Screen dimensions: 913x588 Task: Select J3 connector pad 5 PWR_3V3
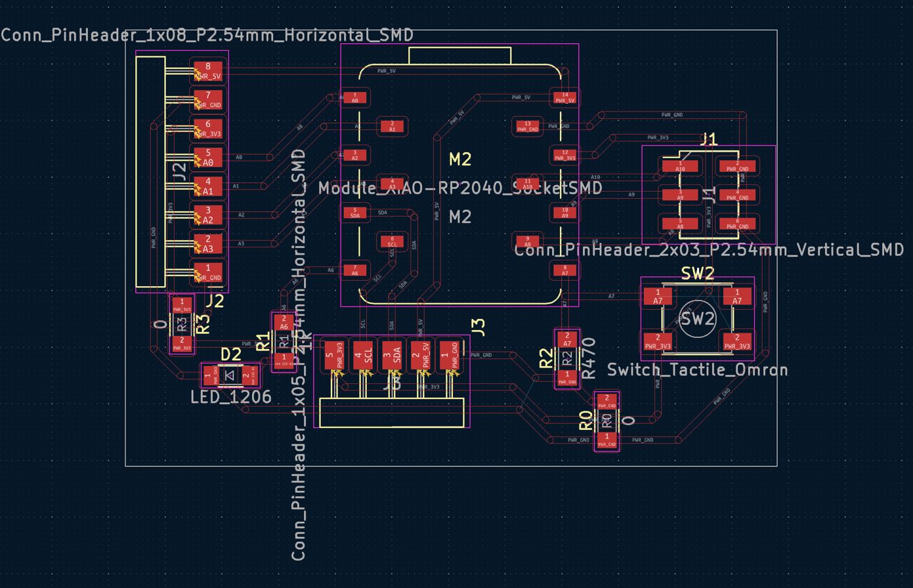pos(334,355)
